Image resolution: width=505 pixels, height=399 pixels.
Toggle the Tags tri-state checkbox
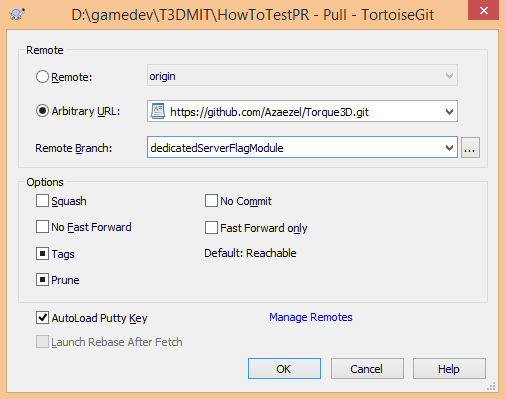(x=42, y=254)
